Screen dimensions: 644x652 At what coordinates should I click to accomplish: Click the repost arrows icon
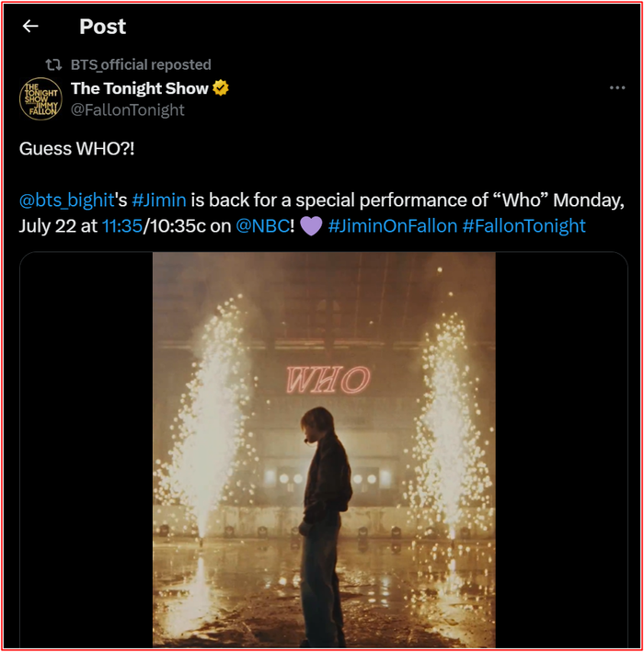tap(53, 65)
